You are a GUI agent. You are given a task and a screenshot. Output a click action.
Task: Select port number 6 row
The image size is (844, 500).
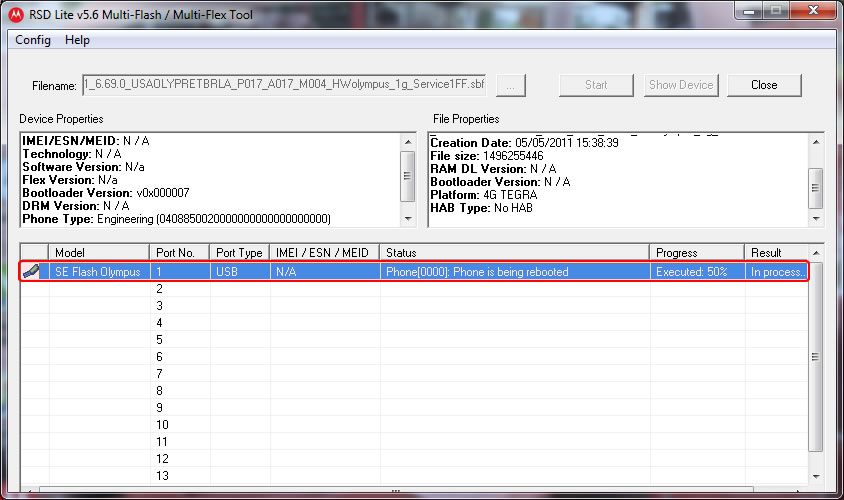click(x=414, y=357)
